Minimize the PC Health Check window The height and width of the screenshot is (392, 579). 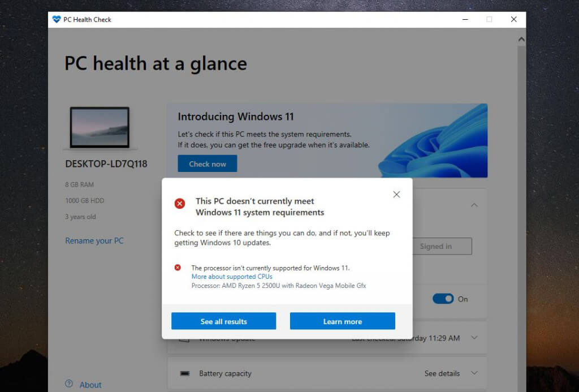tap(465, 19)
